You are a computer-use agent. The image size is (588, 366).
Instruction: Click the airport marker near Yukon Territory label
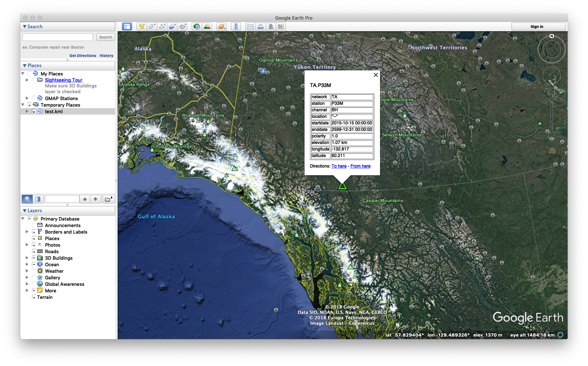tap(263, 71)
